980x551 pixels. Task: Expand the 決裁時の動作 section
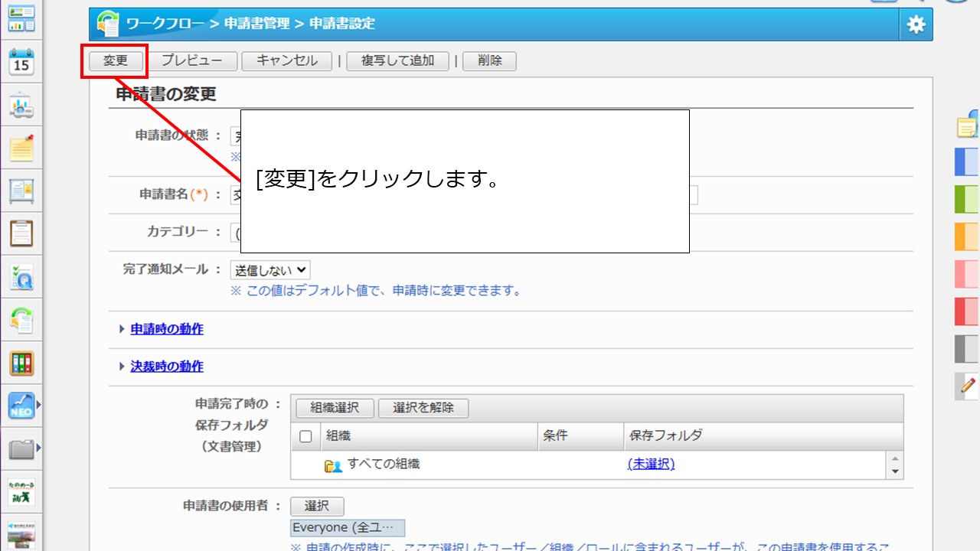pyautogui.click(x=166, y=367)
